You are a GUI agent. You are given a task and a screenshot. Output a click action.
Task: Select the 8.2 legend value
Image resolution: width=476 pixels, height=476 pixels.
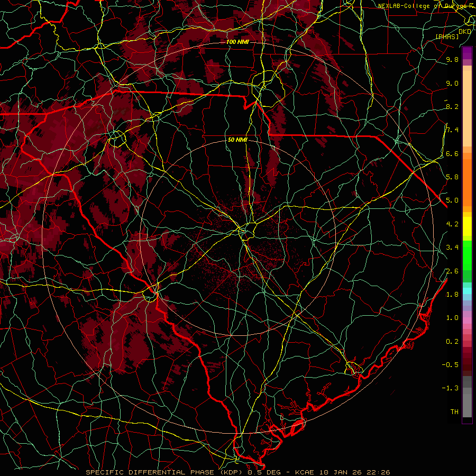[x=452, y=106]
